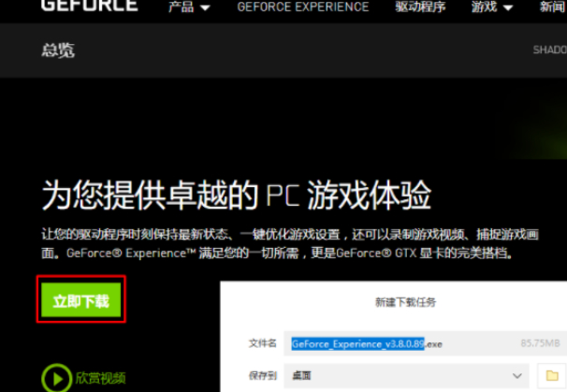Open the 产品 dropdown menu
Screen dimensions: 567x392
[x=189, y=7]
